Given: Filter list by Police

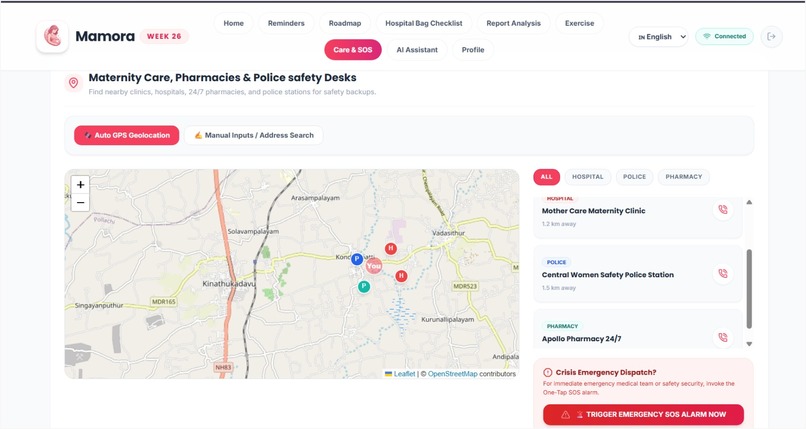Looking at the screenshot, I should (x=634, y=177).
